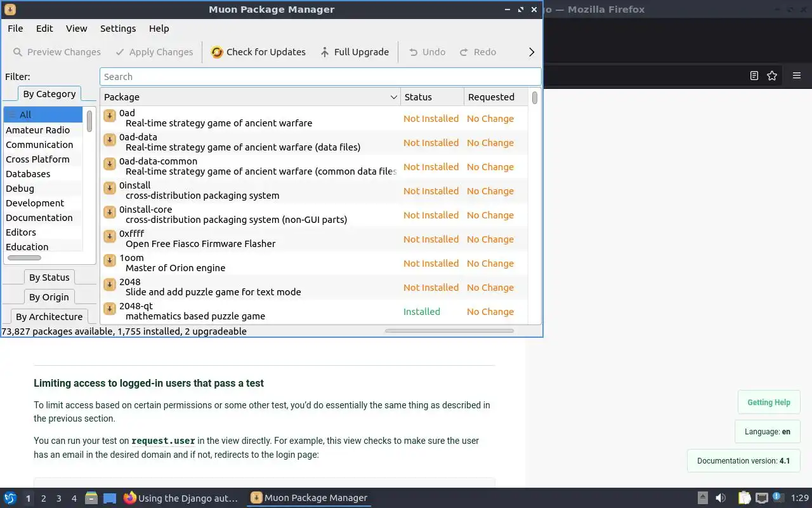Click Getting Help button in Firefox page
812x508 pixels.
point(769,403)
